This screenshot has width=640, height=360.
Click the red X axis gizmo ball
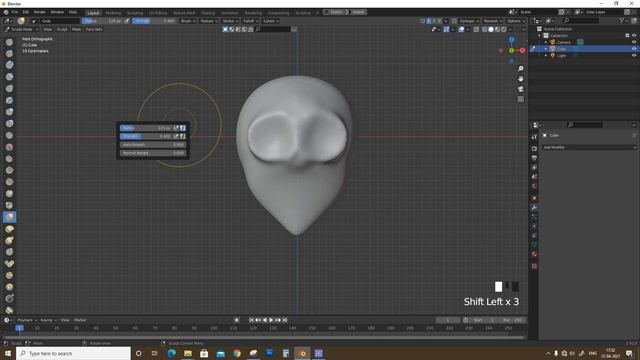[522, 51]
